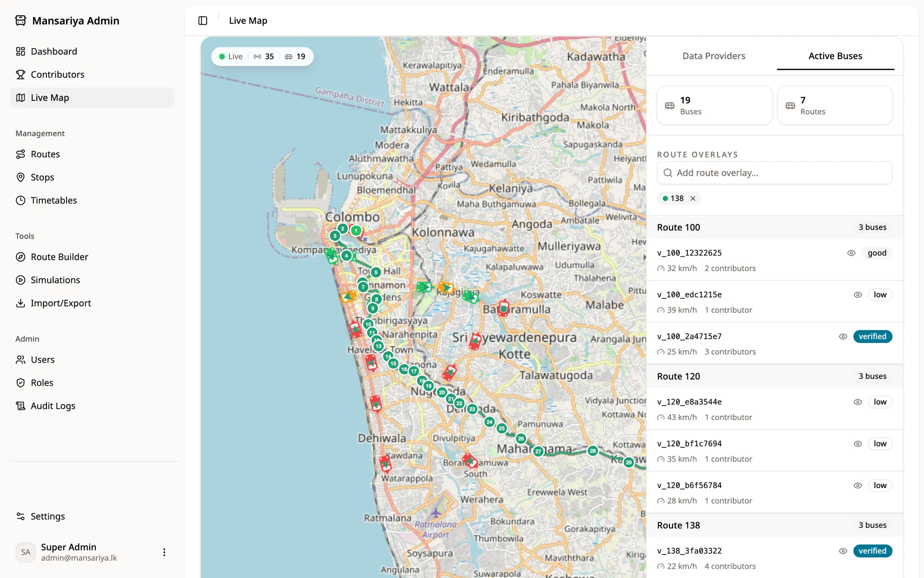
Task: Select route stop marker 1 in Colombo
Action: pyautogui.click(x=356, y=230)
